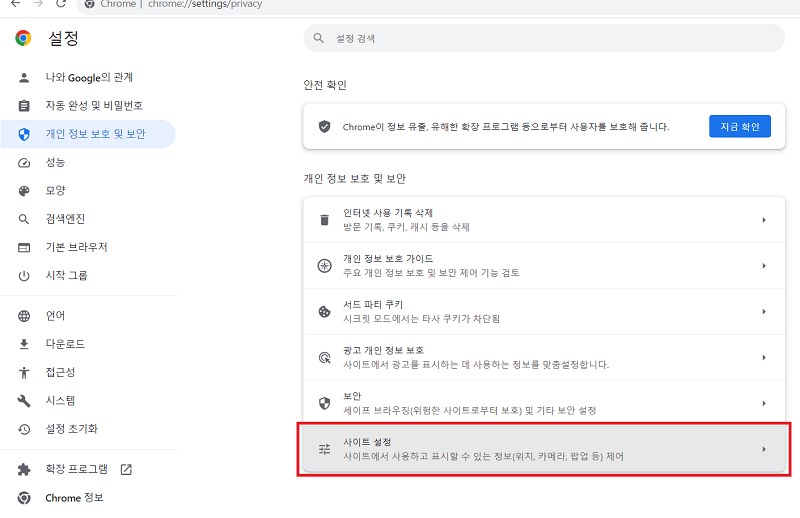Open 나와 Google의 관계 settings section
The width and height of the screenshot is (800, 518).
coord(89,78)
